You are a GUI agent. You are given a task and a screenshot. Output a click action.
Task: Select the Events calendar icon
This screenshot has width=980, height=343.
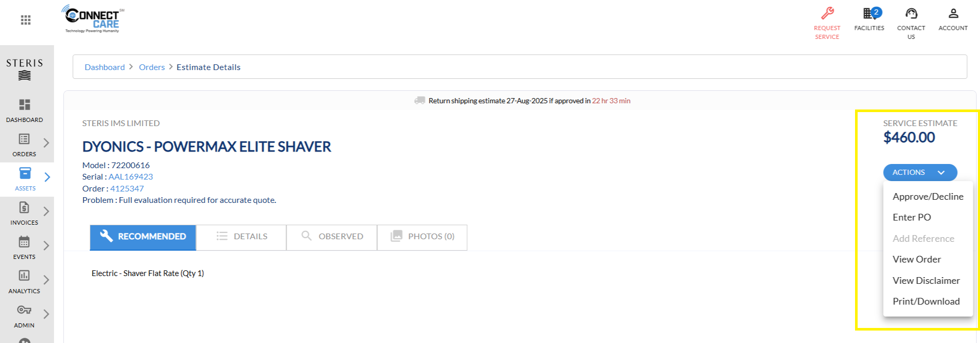coord(24,242)
